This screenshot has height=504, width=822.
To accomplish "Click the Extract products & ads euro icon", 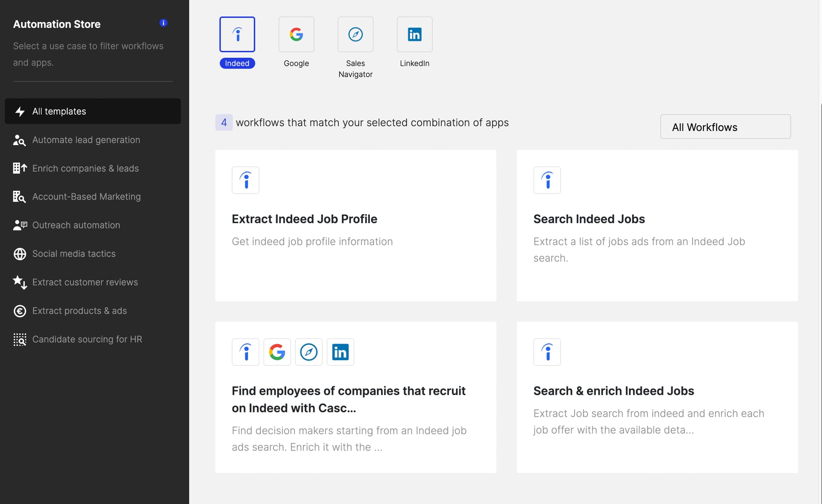I will [20, 311].
